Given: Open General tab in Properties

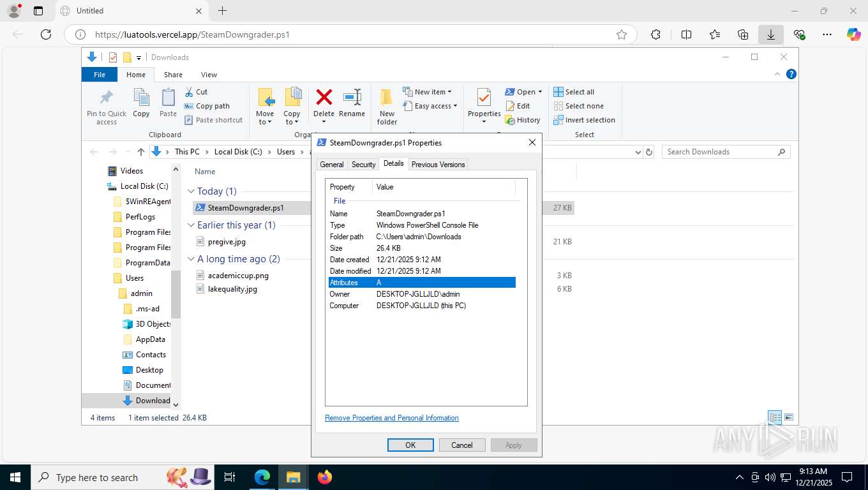Looking at the screenshot, I should point(332,165).
